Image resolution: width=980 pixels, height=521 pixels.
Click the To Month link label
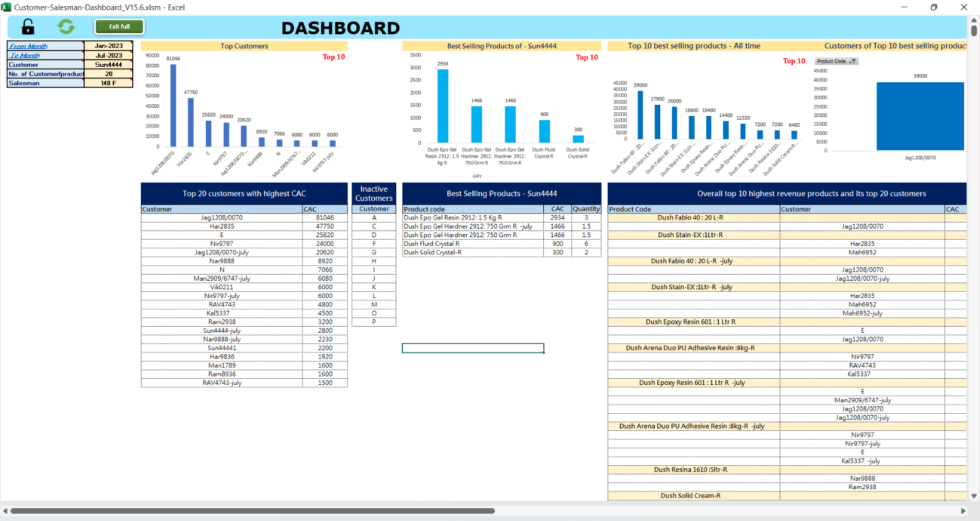point(25,55)
